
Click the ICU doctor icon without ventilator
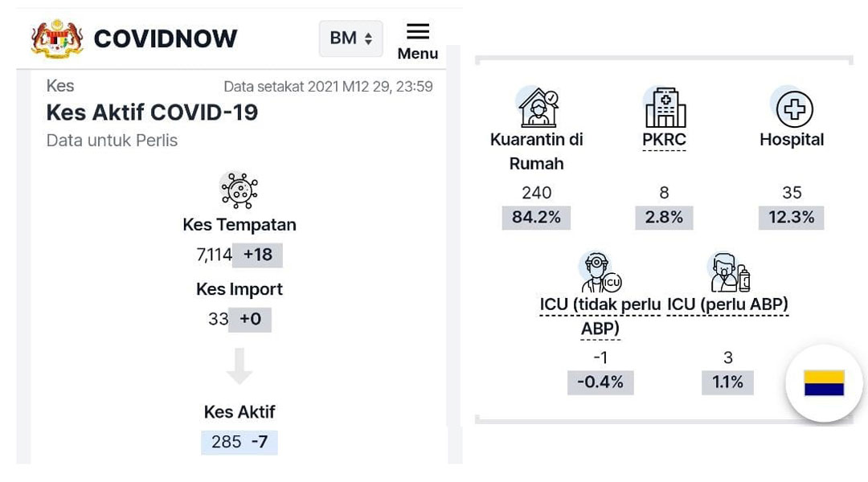[x=600, y=272]
